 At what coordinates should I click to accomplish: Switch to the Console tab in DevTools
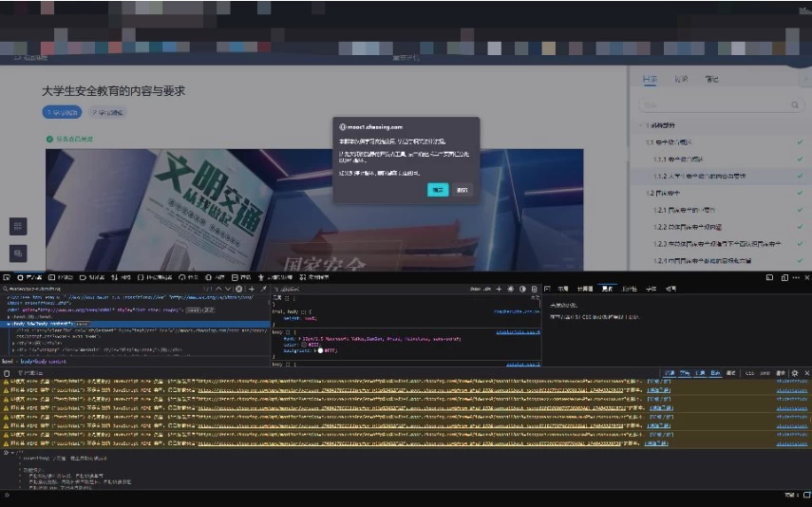61,277
